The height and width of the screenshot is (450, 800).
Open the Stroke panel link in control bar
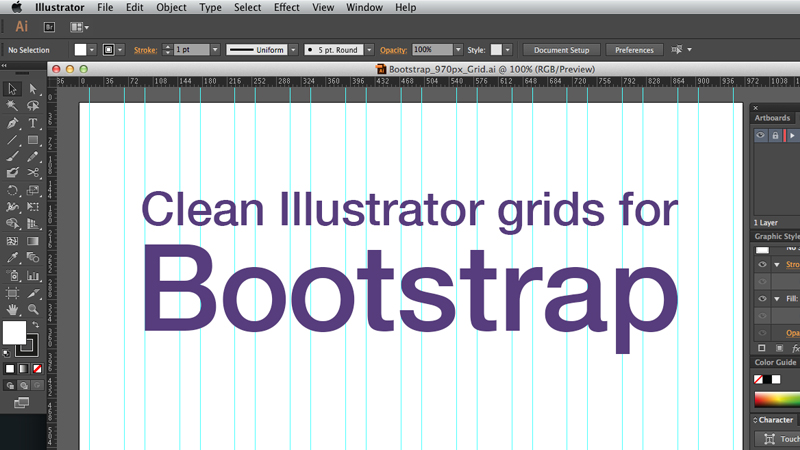click(x=145, y=50)
